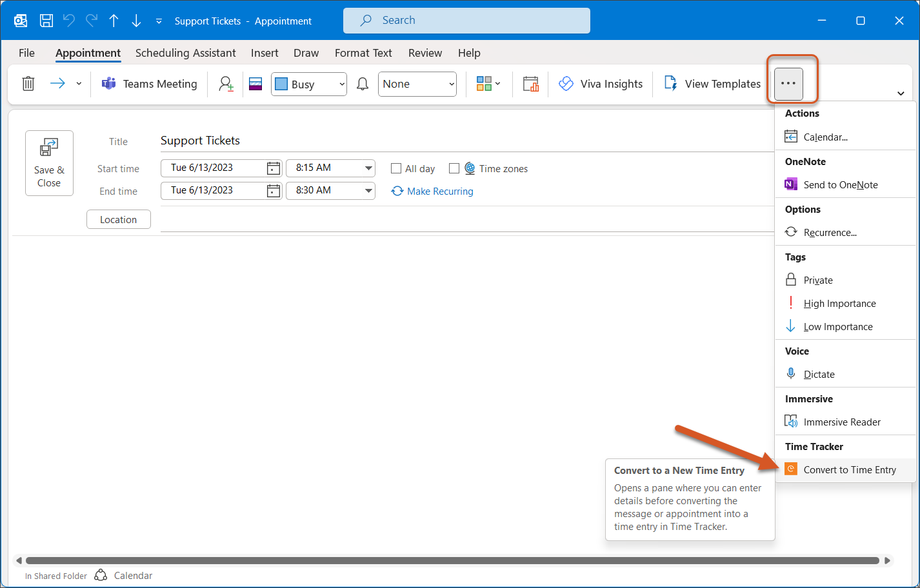The height and width of the screenshot is (588, 920).
Task: Expand the Forward options arrow
Action: (79, 84)
